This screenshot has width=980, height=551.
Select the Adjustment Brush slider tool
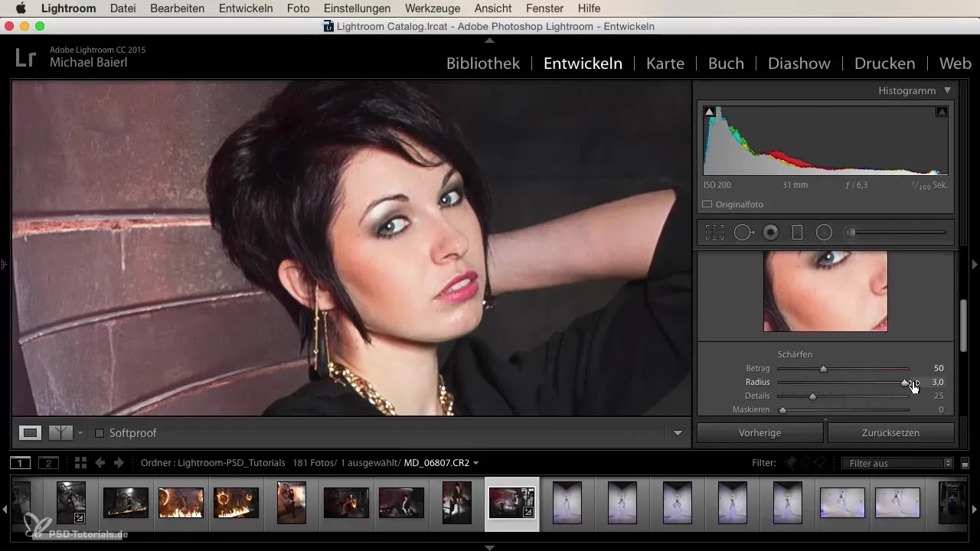(x=896, y=233)
